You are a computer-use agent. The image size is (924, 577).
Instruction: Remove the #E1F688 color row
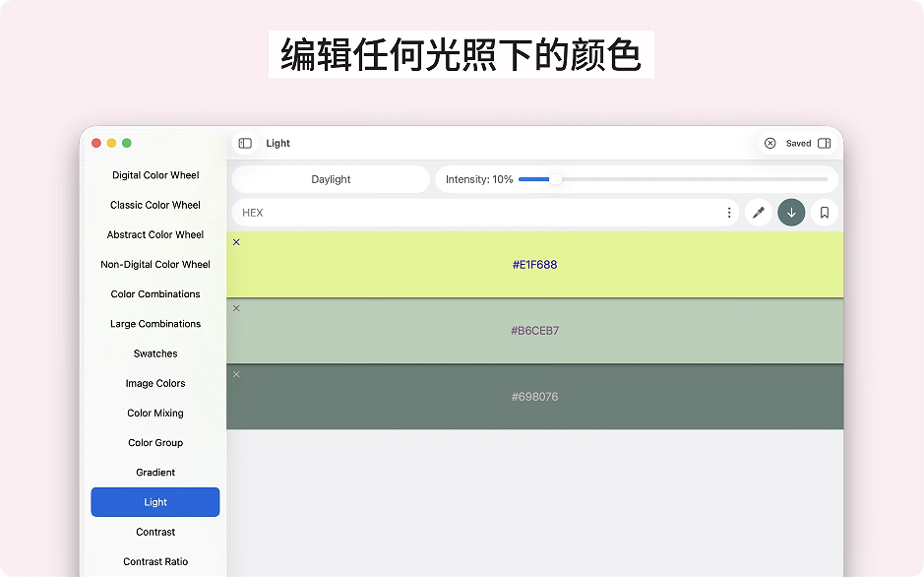tap(236, 242)
